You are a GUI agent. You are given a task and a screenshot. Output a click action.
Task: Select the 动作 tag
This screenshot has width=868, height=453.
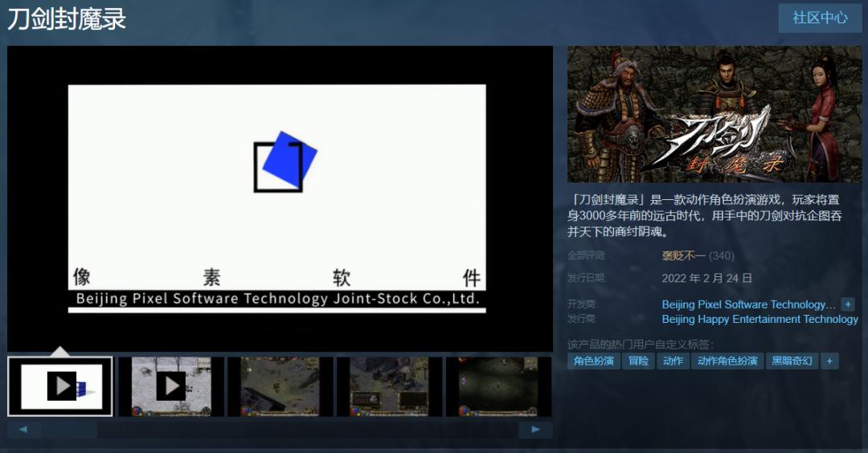(673, 361)
